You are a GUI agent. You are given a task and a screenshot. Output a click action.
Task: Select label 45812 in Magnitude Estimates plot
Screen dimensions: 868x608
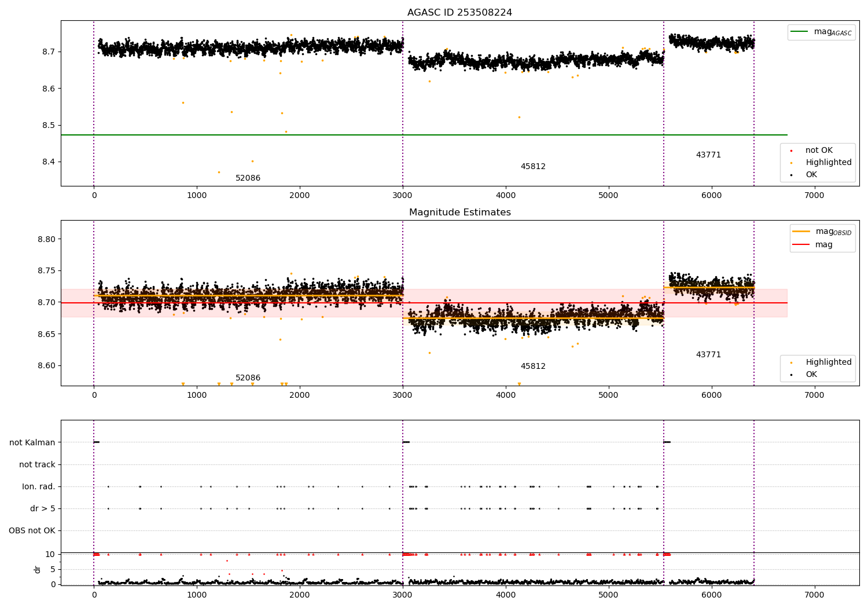[x=533, y=366]
